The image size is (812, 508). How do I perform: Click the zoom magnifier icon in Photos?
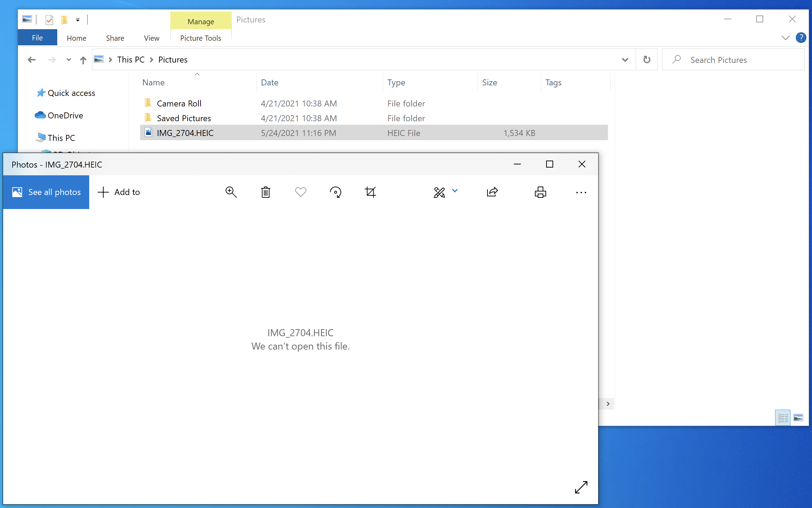pyautogui.click(x=231, y=192)
